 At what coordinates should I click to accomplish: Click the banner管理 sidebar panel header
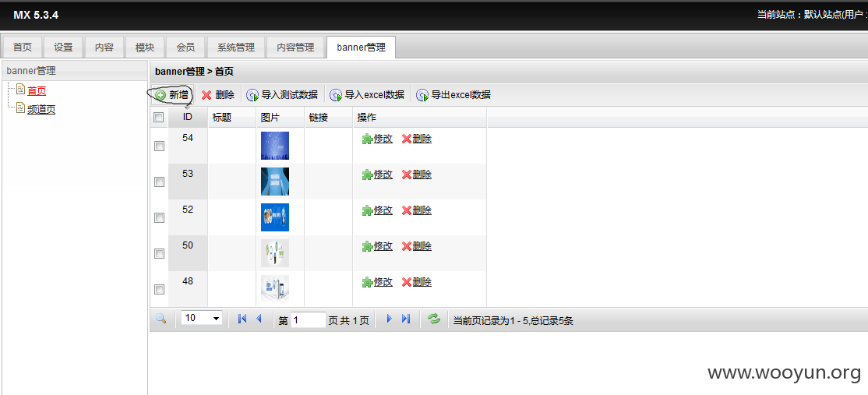pyautogui.click(x=75, y=71)
